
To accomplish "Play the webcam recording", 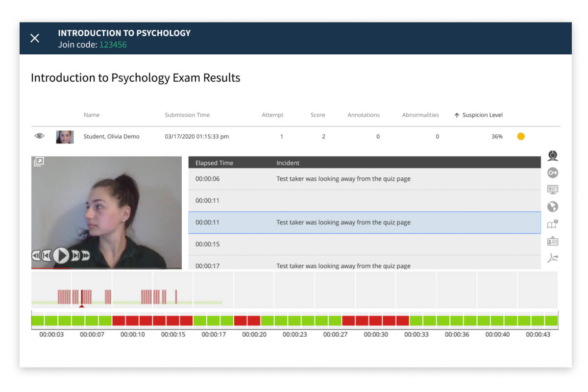I will click(x=61, y=255).
